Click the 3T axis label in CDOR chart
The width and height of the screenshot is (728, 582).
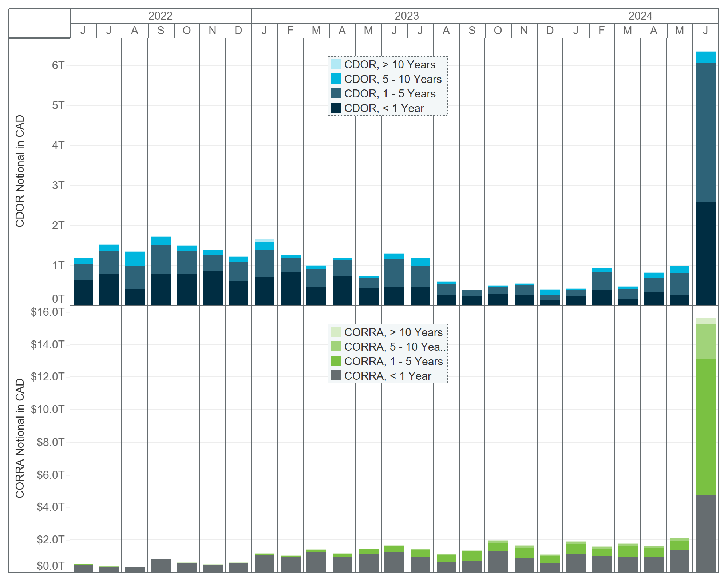pyautogui.click(x=58, y=186)
